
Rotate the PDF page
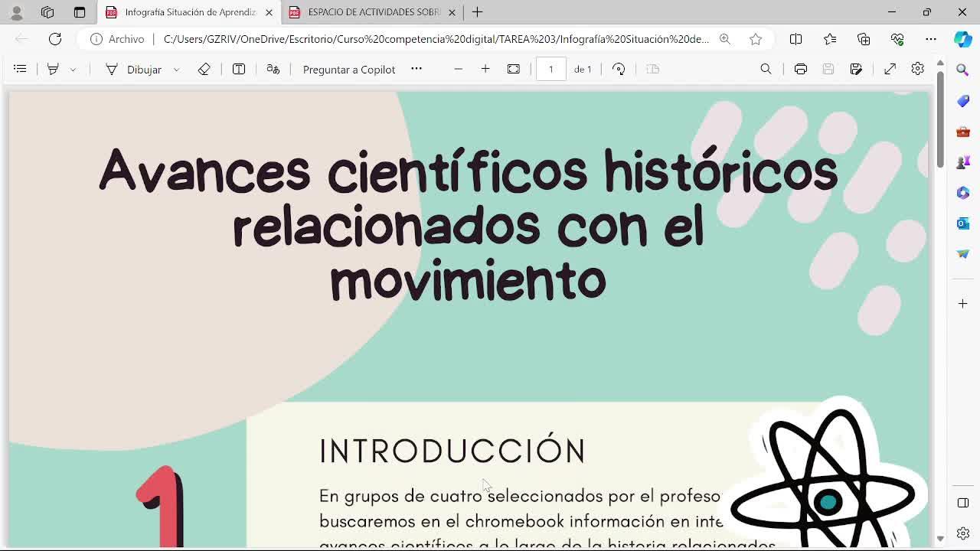click(x=619, y=69)
